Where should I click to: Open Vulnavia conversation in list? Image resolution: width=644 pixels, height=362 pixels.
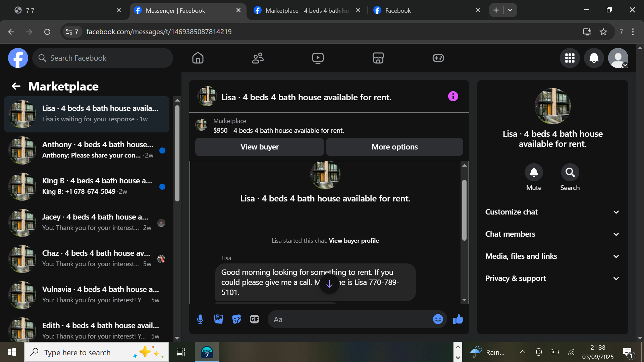pos(87,295)
